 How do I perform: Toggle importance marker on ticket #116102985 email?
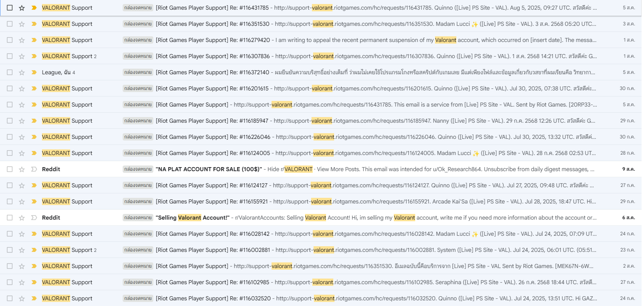(34, 282)
